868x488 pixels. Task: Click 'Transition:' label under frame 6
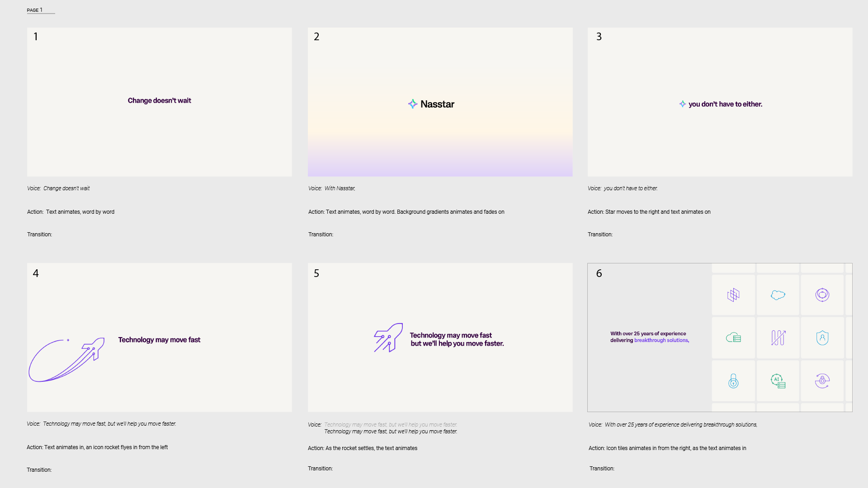click(602, 469)
